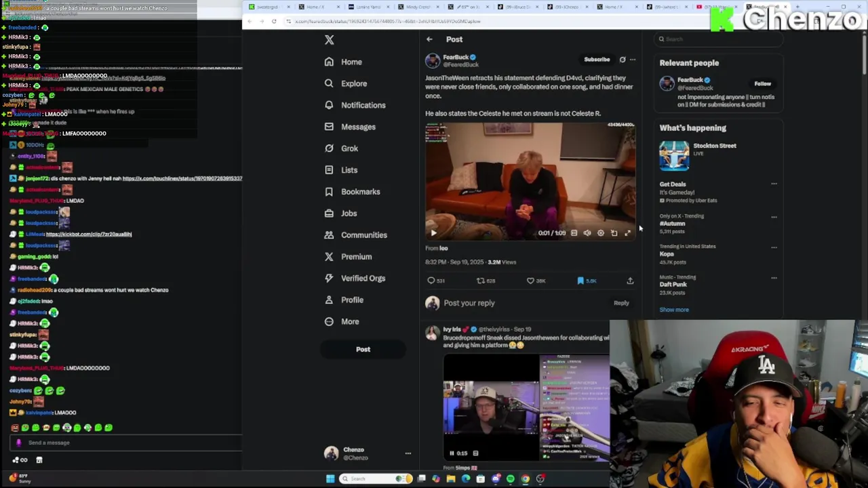868x488 pixels.
Task: Open options for the #Autumn trend
Action: [774, 217]
